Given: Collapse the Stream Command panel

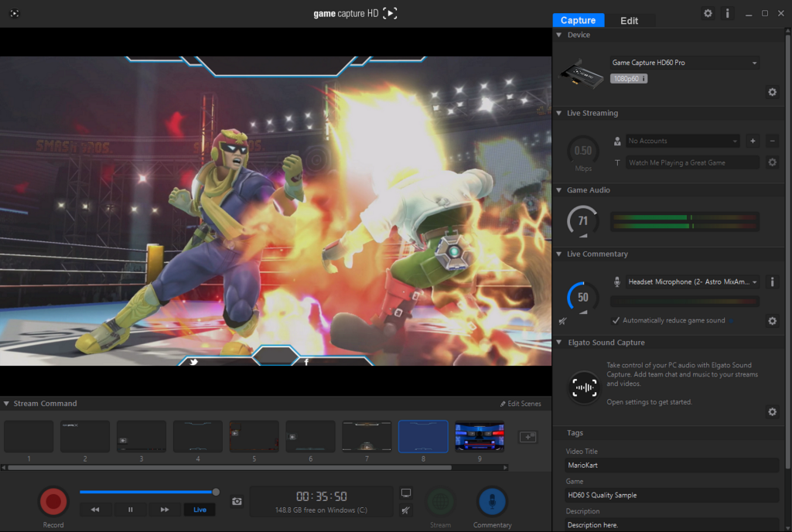Looking at the screenshot, I should [6, 404].
